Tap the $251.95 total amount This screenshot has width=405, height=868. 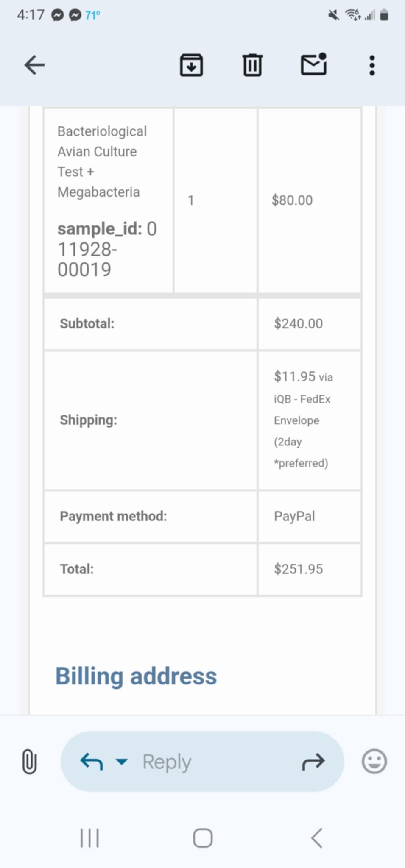[299, 569]
